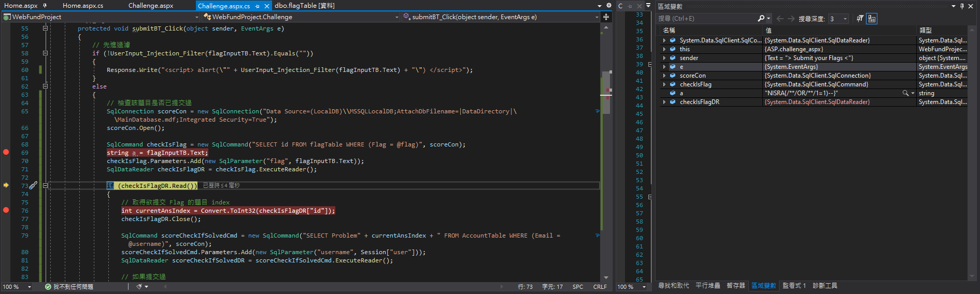Image resolution: width=980 pixels, height=294 pixels.
Task: Click the Type column header in Locals
Action: (942, 31)
